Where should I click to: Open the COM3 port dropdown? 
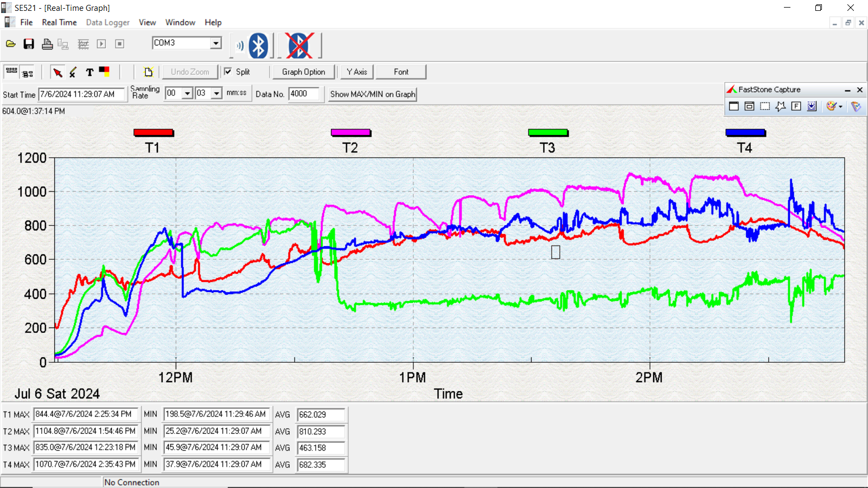tap(216, 43)
